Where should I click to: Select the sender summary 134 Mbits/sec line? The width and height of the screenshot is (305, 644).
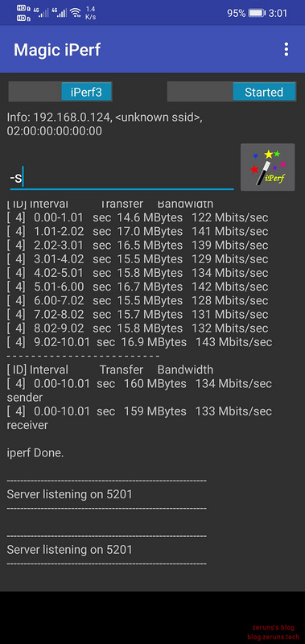click(139, 390)
